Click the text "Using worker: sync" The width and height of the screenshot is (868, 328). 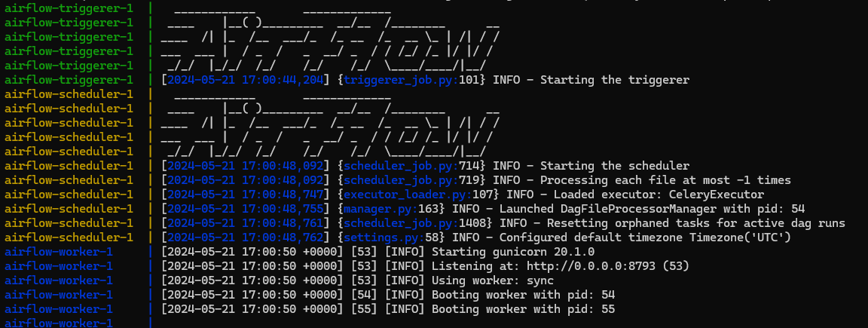[493, 280]
